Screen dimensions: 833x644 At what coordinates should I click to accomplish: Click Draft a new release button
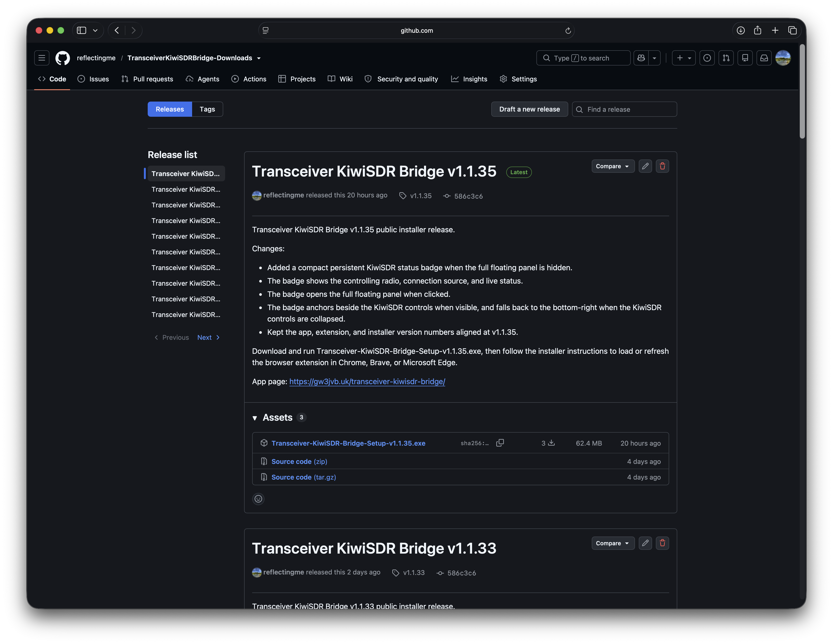pyautogui.click(x=529, y=109)
